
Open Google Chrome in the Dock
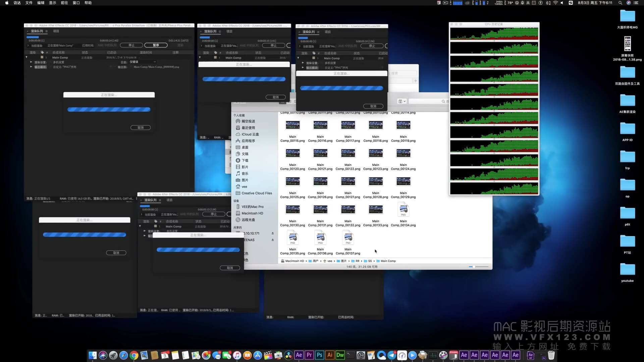134,355
